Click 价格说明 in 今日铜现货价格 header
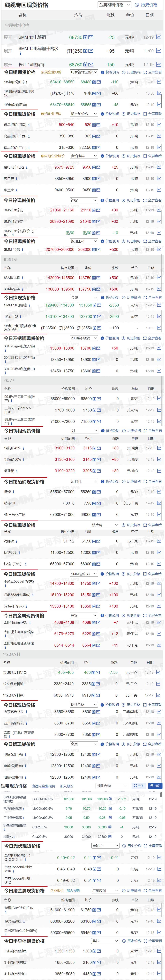Screen dimensions: 165x980 tap(110, 72)
